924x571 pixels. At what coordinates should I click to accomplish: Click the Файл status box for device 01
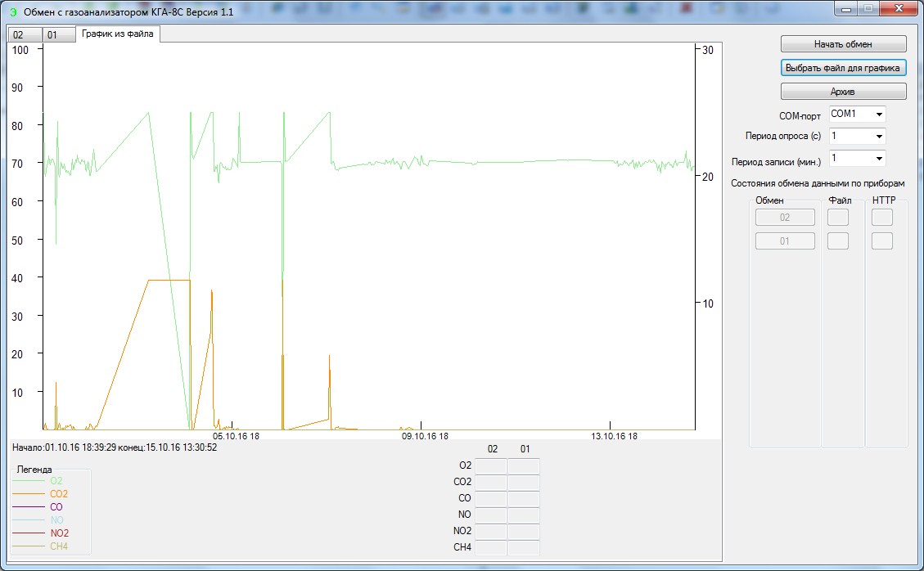tap(838, 241)
